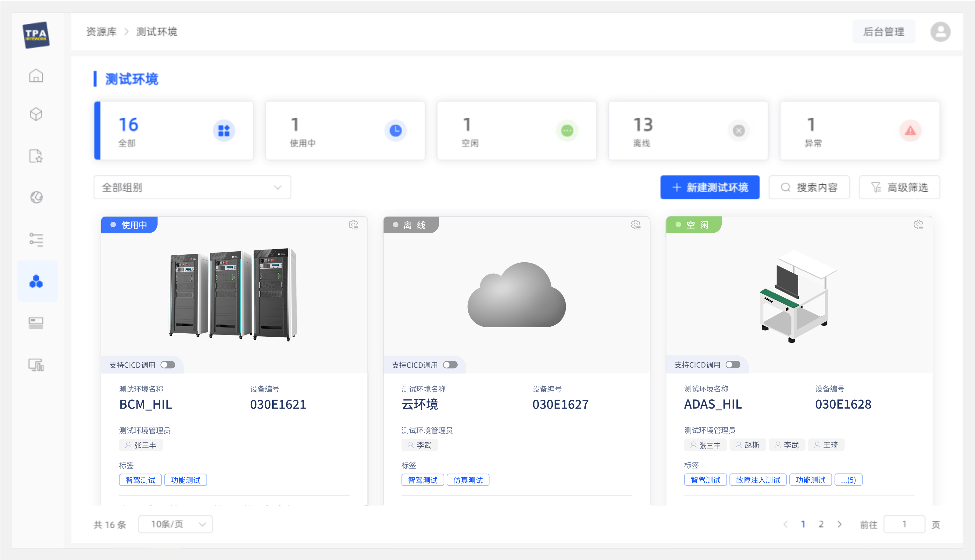This screenshot has height=560, width=975.
Task: Navigate to 资源库 in the breadcrumb
Action: (102, 32)
